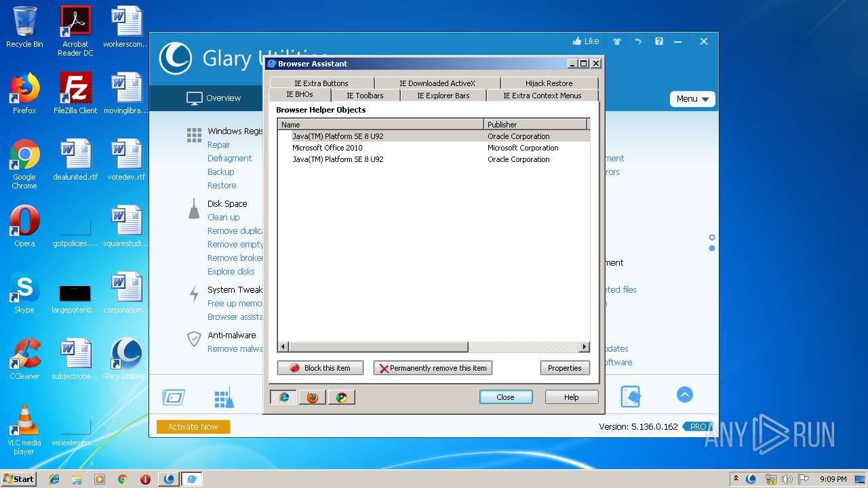Viewport: 868px width, 488px height.
Task: Open the Hijack Restore tab
Action: click(549, 83)
